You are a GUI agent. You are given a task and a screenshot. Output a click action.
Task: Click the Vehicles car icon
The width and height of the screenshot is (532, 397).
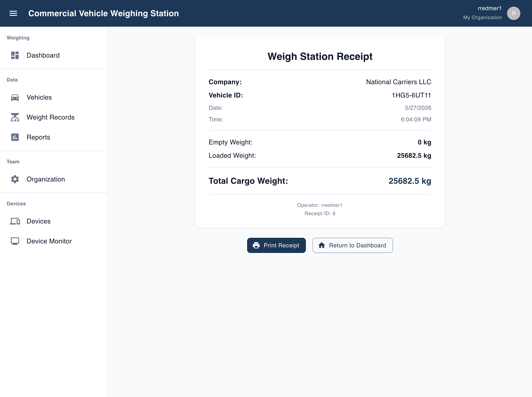pos(15,97)
